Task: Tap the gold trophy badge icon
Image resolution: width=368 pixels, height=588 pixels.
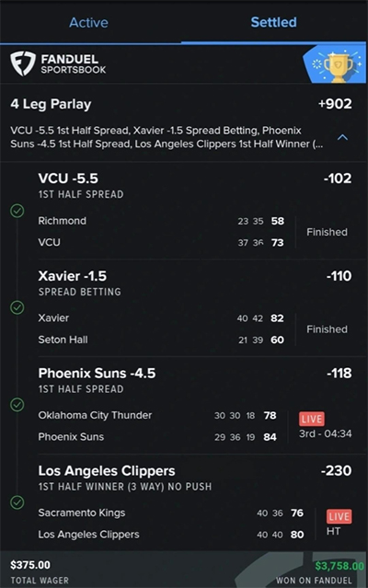Action: (x=338, y=67)
